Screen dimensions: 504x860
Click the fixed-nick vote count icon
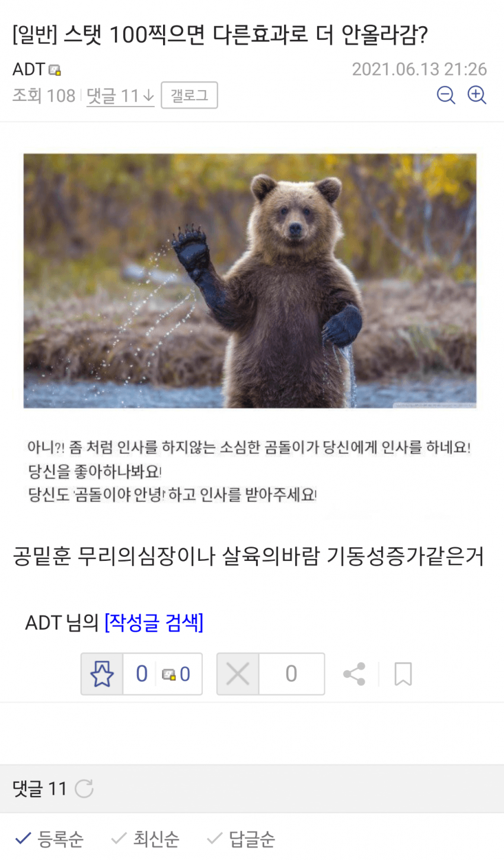click(x=168, y=674)
